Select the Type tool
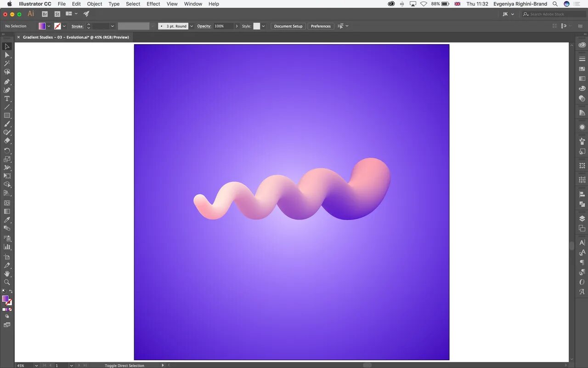588x368 pixels. [x=7, y=99]
